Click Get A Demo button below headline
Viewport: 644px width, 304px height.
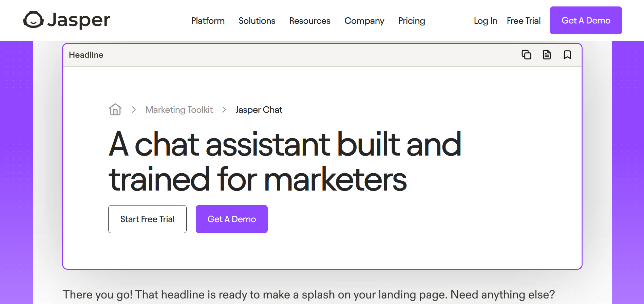click(232, 219)
